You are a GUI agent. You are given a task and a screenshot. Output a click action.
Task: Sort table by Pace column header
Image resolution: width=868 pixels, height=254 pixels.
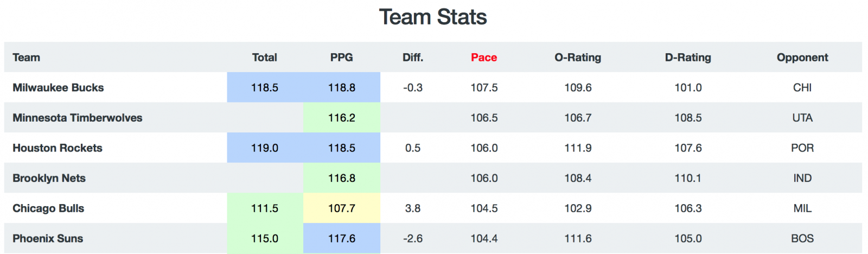(484, 58)
